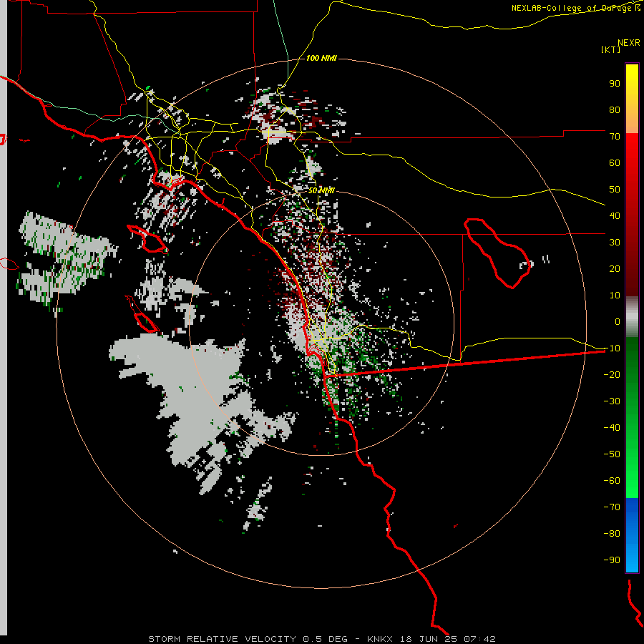Click the positive 80 scale value
Screen dimensions: 644x644
point(615,109)
